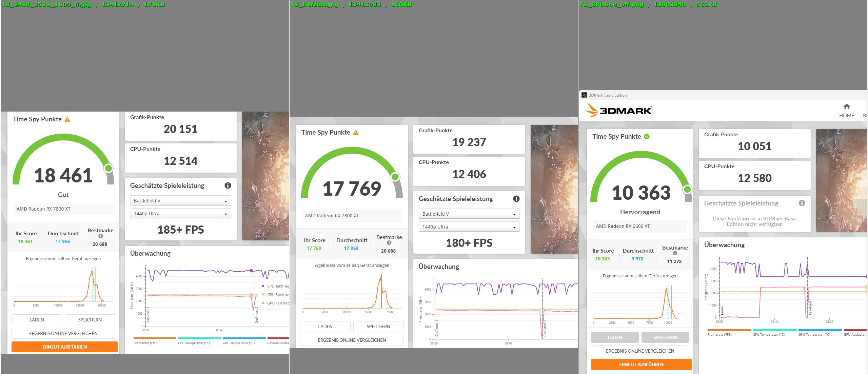Click the greyed LADEN button in the 10 363 result

(615, 337)
